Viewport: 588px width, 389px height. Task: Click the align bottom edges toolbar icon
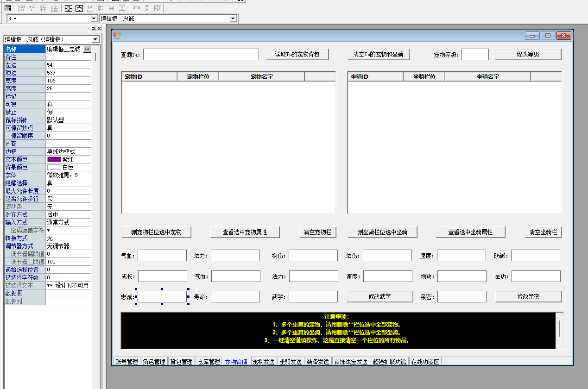pos(54,8)
